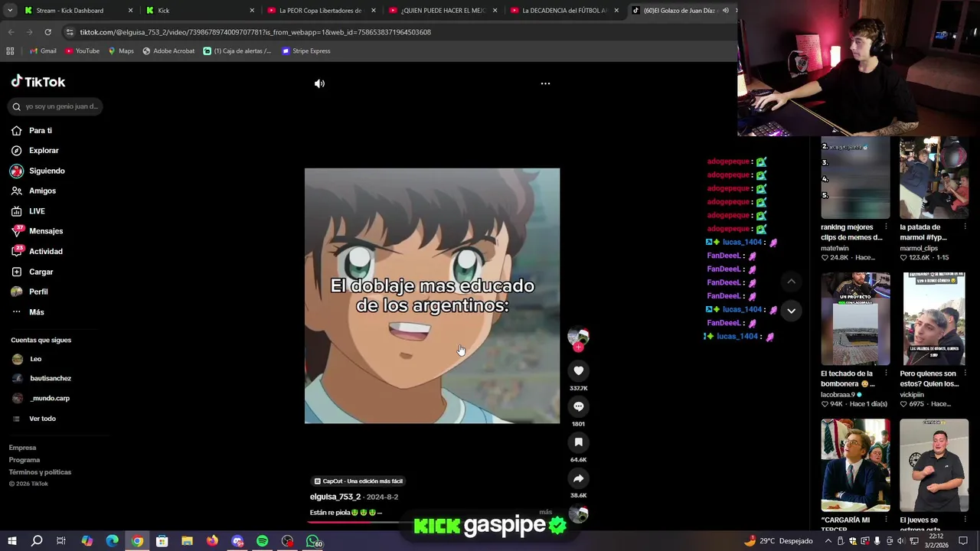
Task: Click the taskbar search magnifier
Action: pyautogui.click(x=36, y=541)
